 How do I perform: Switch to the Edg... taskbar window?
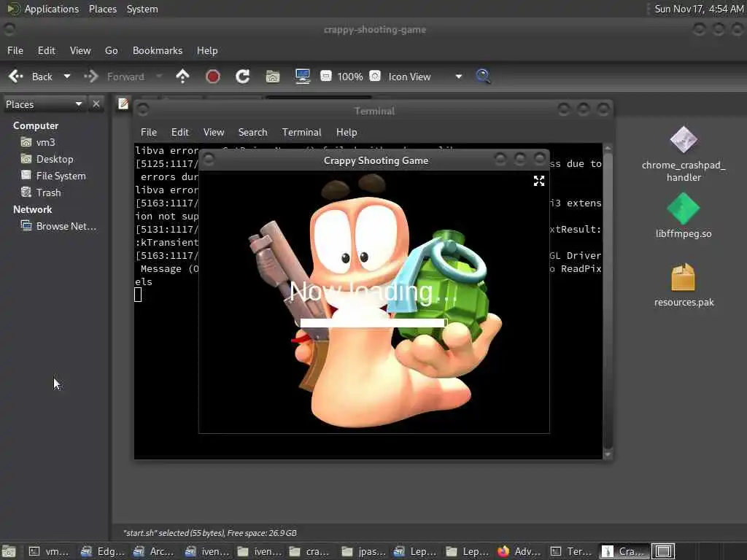(x=102, y=551)
